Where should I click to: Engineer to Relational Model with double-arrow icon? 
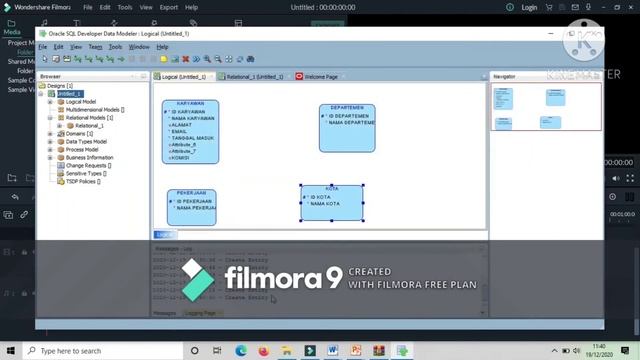tap(196, 59)
